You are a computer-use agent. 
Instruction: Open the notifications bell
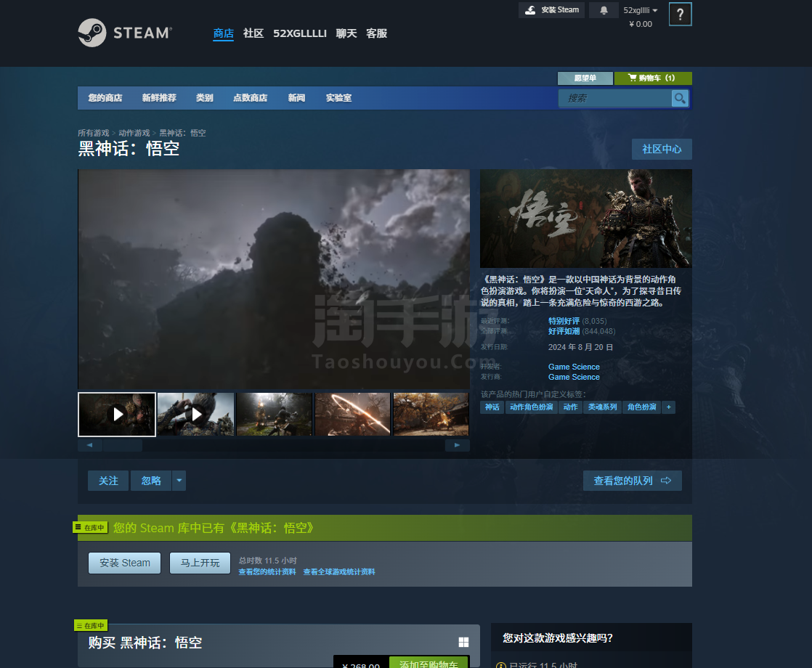click(x=604, y=10)
